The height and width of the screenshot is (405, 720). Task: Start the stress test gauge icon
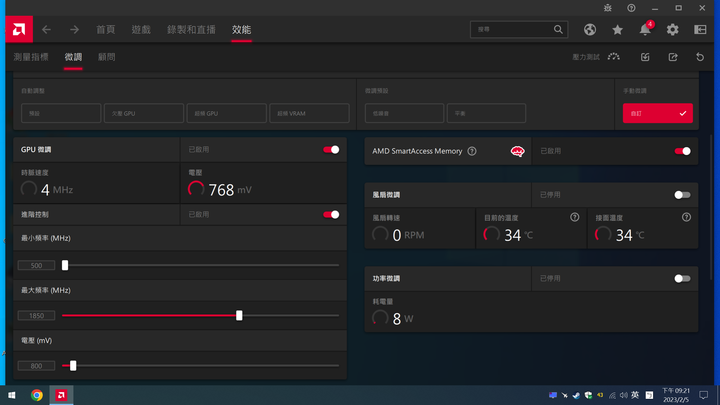[613, 57]
